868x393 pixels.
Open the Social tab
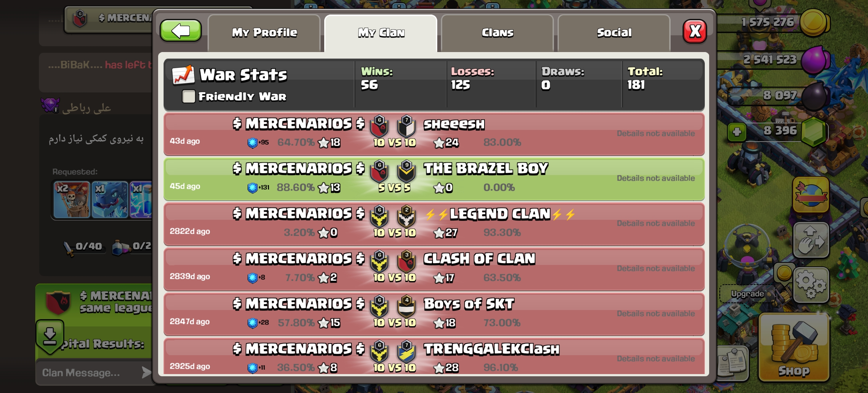click(614, 33)
